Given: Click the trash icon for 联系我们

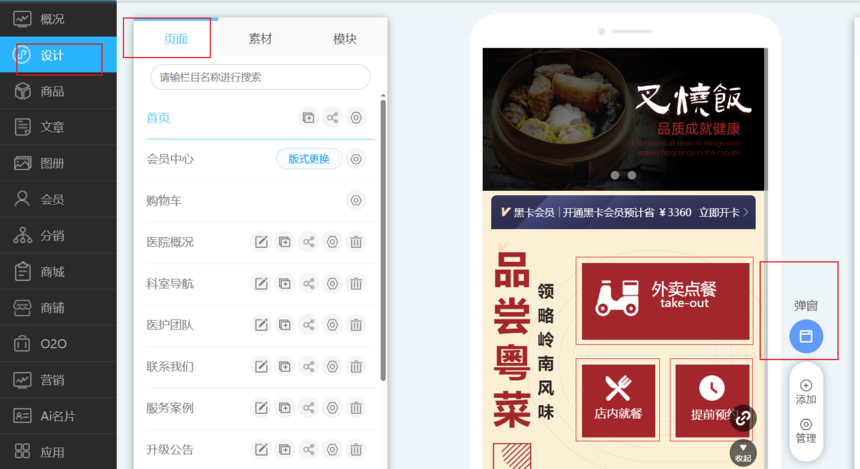Looking at the screenshot, I should pyautogui.click(x=356, y=366).
